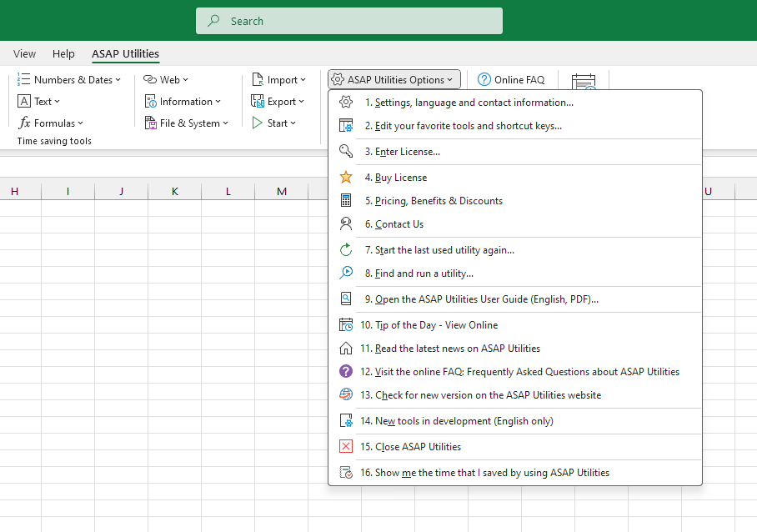The height and width of the screenshot is (532, 757).
Task: Click the calendar icon for Tip of the Day
Action: pos(346,325)
